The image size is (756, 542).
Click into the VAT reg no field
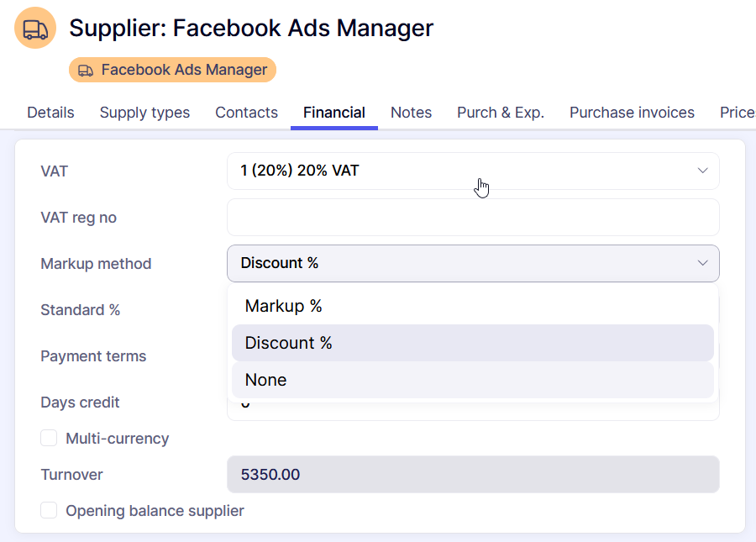tap(472, 218)
